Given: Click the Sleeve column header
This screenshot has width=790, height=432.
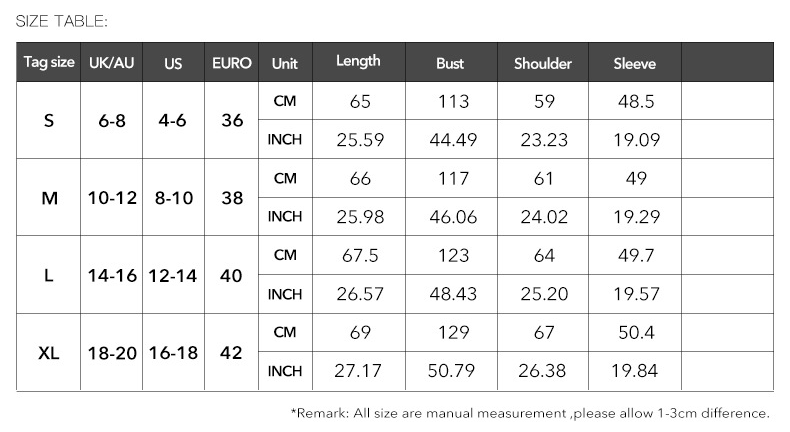Looking at the screenshot, I should click(x=635, y=63).
